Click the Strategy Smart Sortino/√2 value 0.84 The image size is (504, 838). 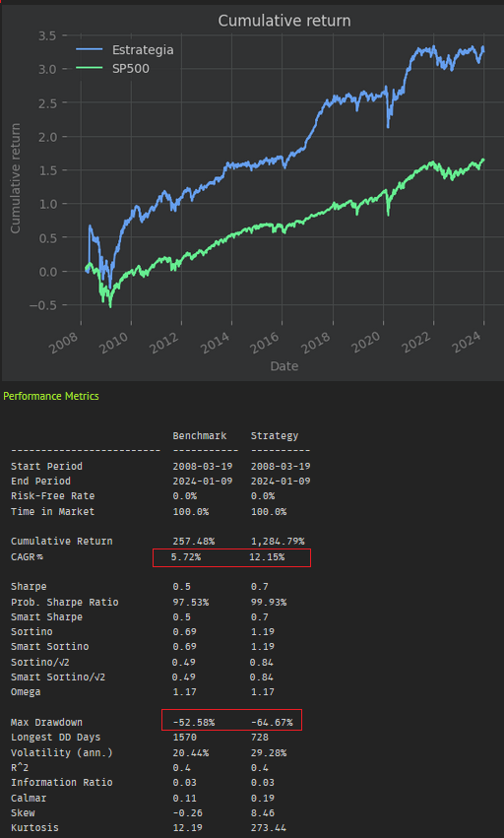click(x=262, y=677)
